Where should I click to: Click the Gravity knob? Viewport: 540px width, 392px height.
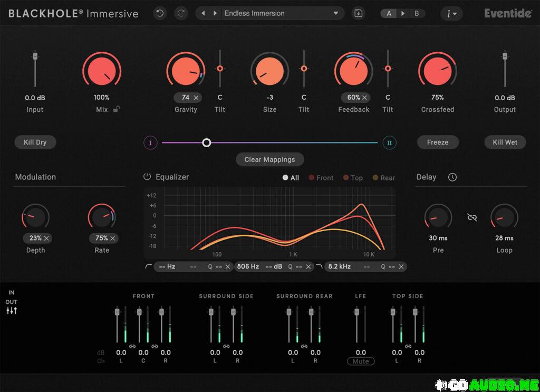pyautogui.click(x=186, y=71)
